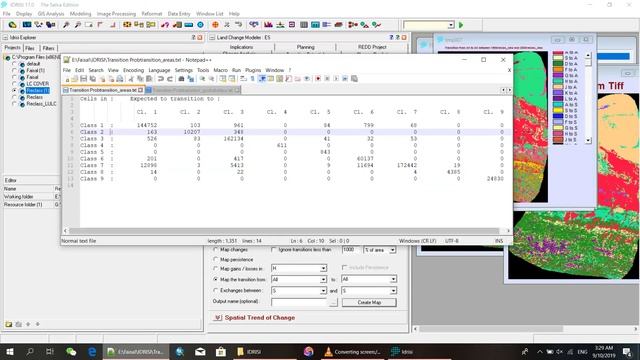Open Image Processing menu in IDRISI
This screenshot has width=640, height=360.
coord(116,14)
